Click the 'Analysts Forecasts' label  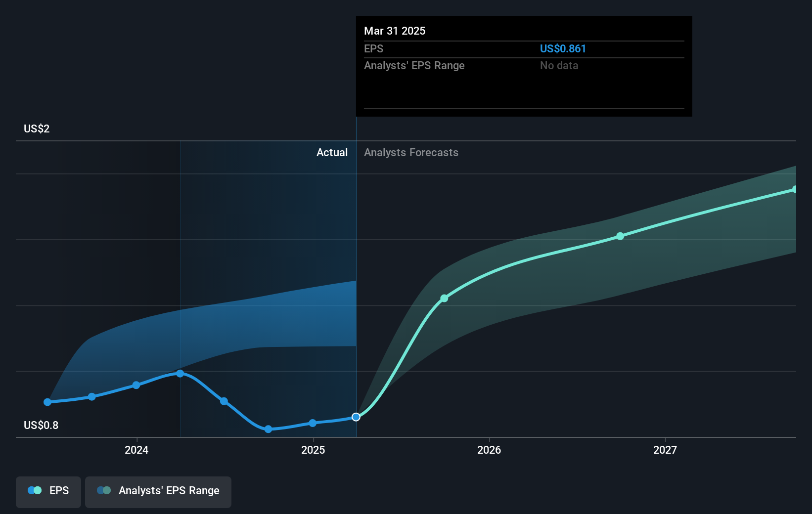point(411,152)
